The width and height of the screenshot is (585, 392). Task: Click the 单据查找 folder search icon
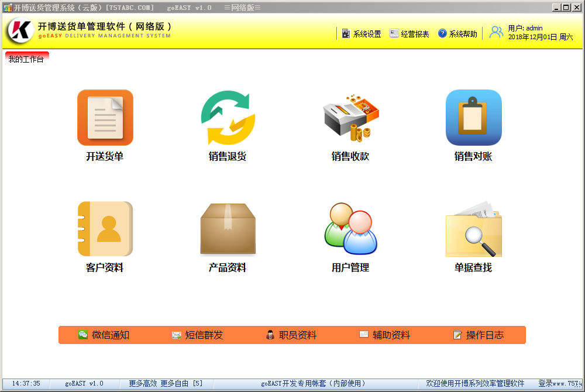[473, 229]
